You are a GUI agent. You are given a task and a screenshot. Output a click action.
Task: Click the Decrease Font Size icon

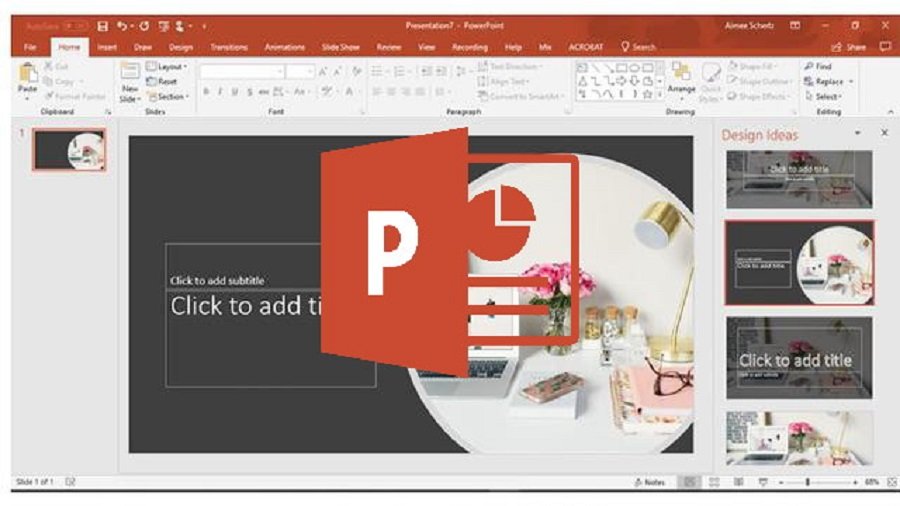[x=338, y=72]
